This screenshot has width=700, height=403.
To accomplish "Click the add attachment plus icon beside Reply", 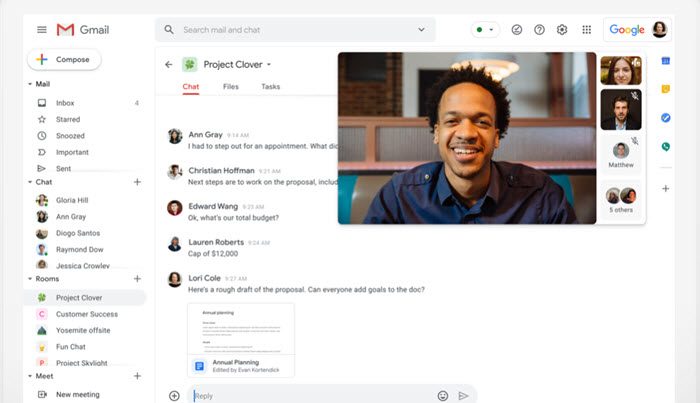I will 174,396.
